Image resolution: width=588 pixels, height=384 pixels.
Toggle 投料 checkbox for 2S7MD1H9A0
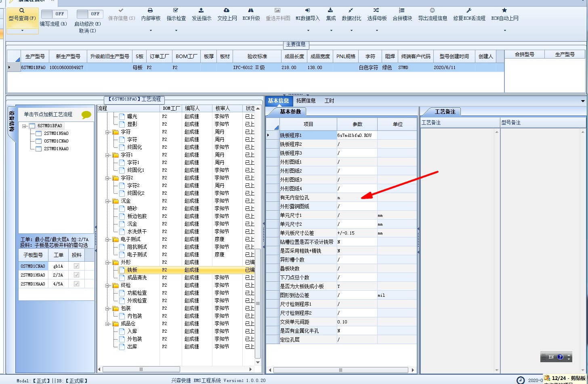[76, 275]
